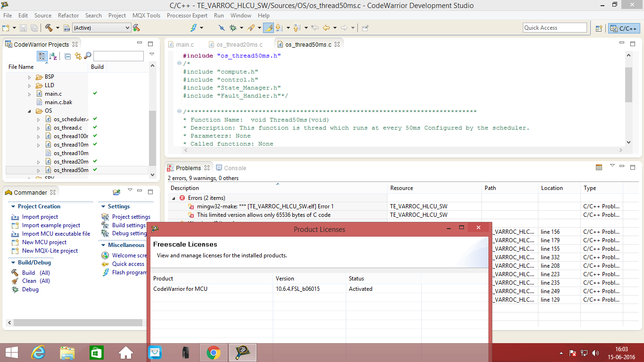
Task: Open the Processor Expert menu
Action: point(187,15)
